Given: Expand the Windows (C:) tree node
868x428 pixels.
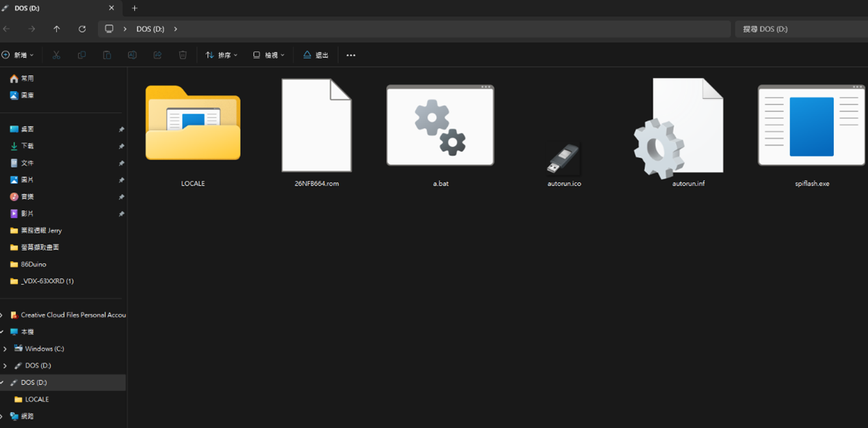Looking at the screenshot, I should (5, 349).
